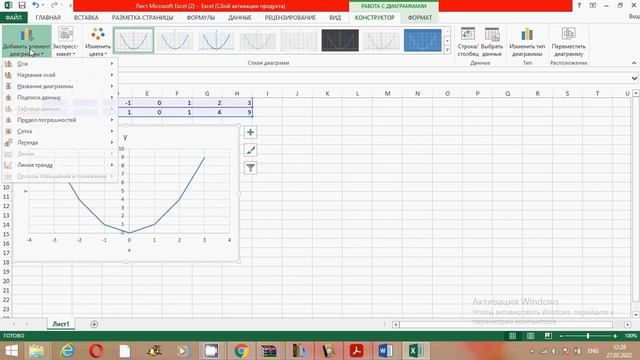Click the Switch Row/Column (Строка/столбец) icon
The height and width of the screenshot is (360, 640).
point(468,41)
